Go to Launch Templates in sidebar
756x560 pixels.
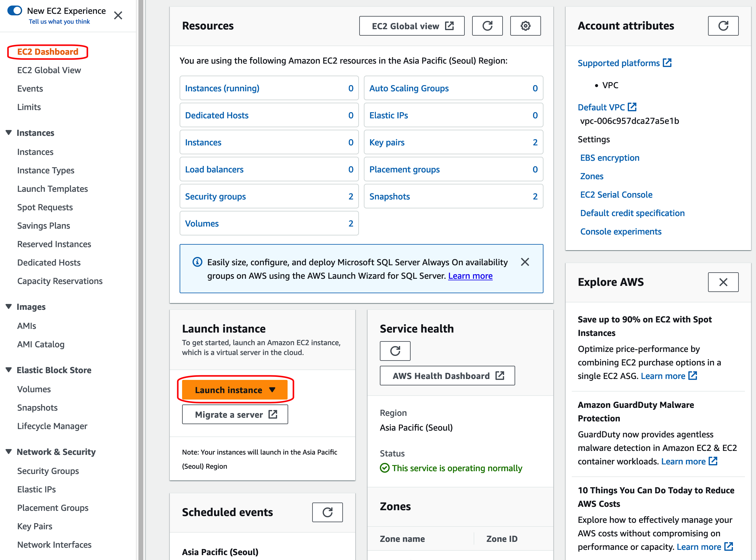point(52,189)
